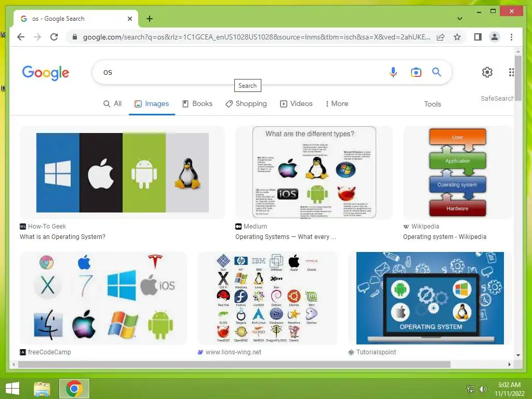Click the vertical scrollbar up arrow
This screenshot has height=399, width=532.
coord(518,51)
